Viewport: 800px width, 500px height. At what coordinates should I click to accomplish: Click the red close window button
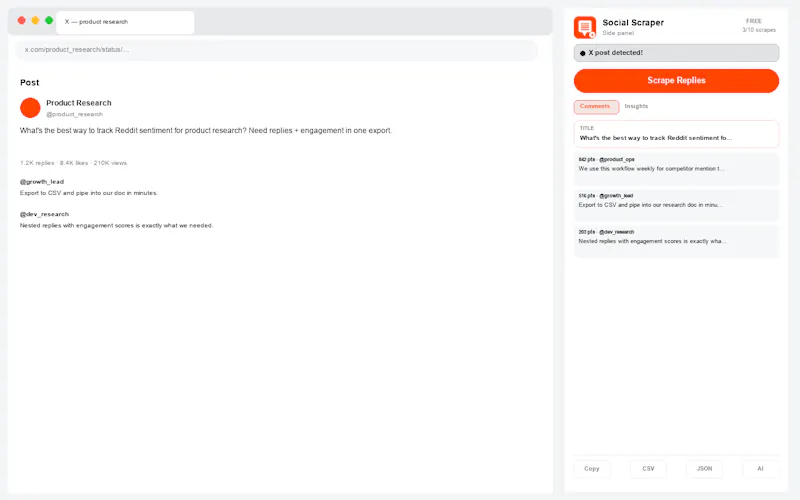pos(21,20)
